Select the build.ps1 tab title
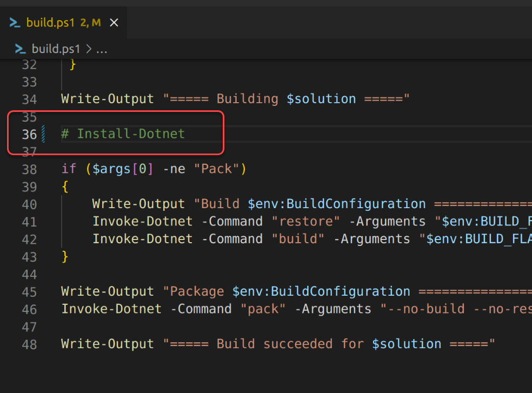Viewport: 532px width, 393px height. click(50, 23)
